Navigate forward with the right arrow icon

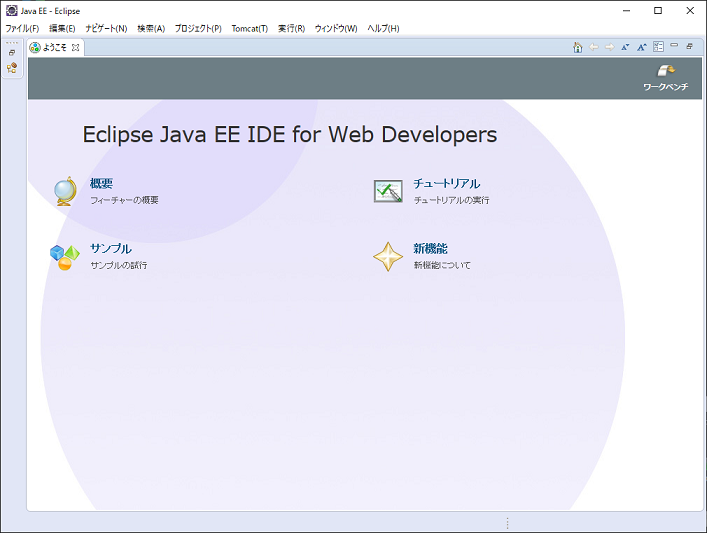pyautogui.click(x=610, y=47)
